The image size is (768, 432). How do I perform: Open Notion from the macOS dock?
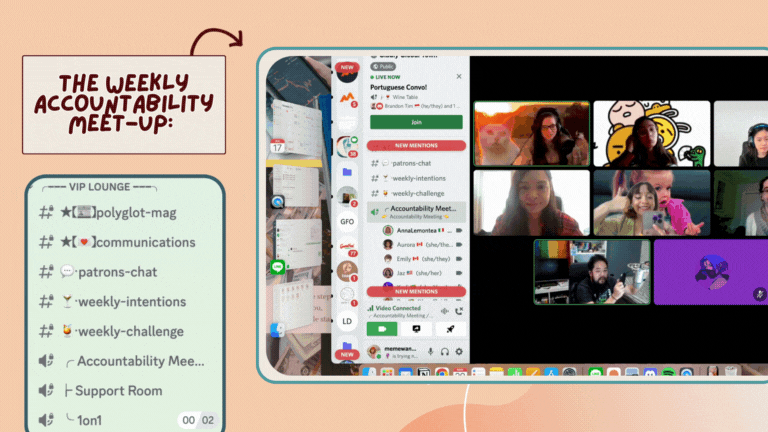tap(424, 373)
